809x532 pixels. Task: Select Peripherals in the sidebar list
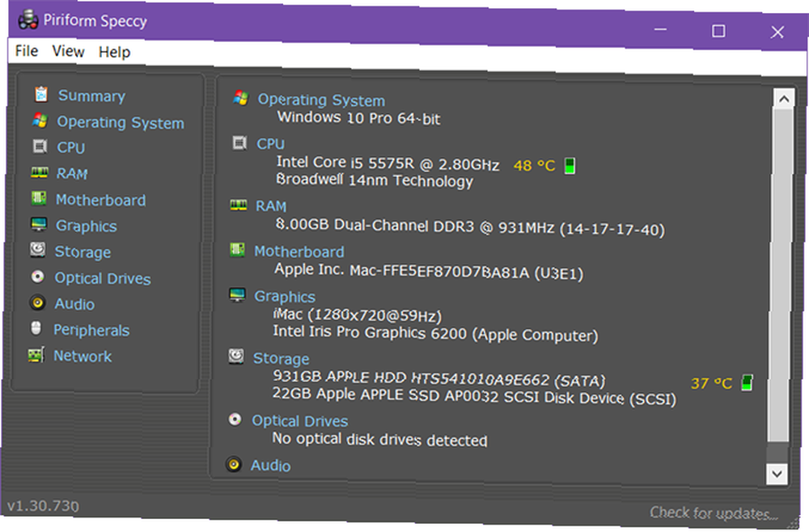(x=91, y=331)
